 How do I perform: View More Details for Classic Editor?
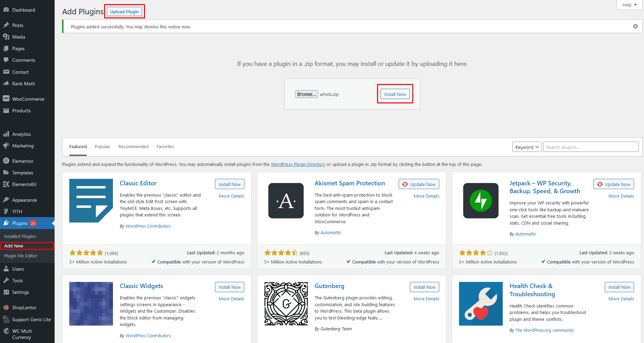[x=231, y=196]
